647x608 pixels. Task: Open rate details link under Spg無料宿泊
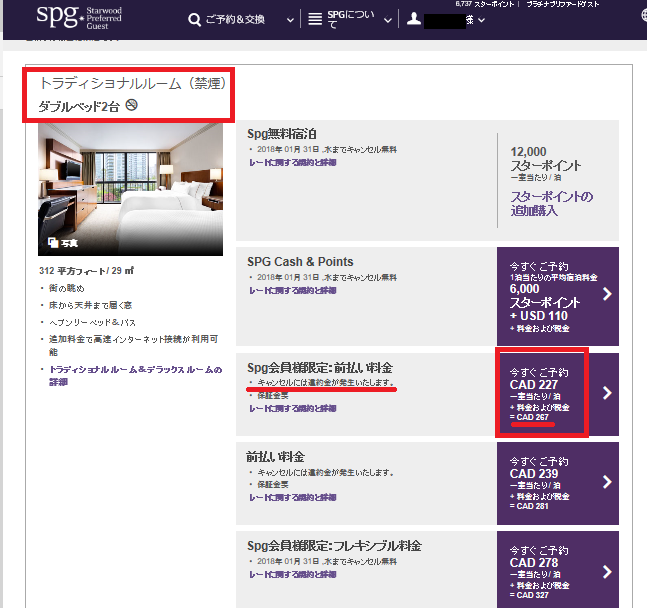pos(293,163)
